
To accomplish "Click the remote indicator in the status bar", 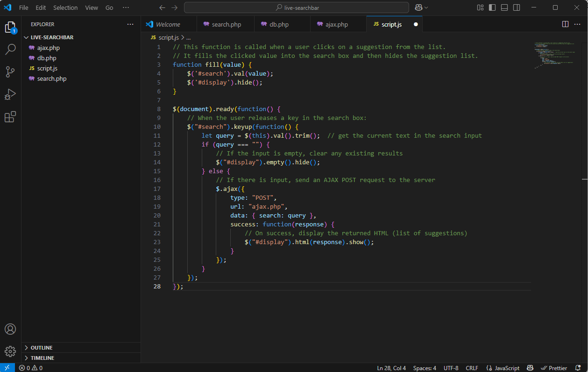I will click(x=7, y=368).
